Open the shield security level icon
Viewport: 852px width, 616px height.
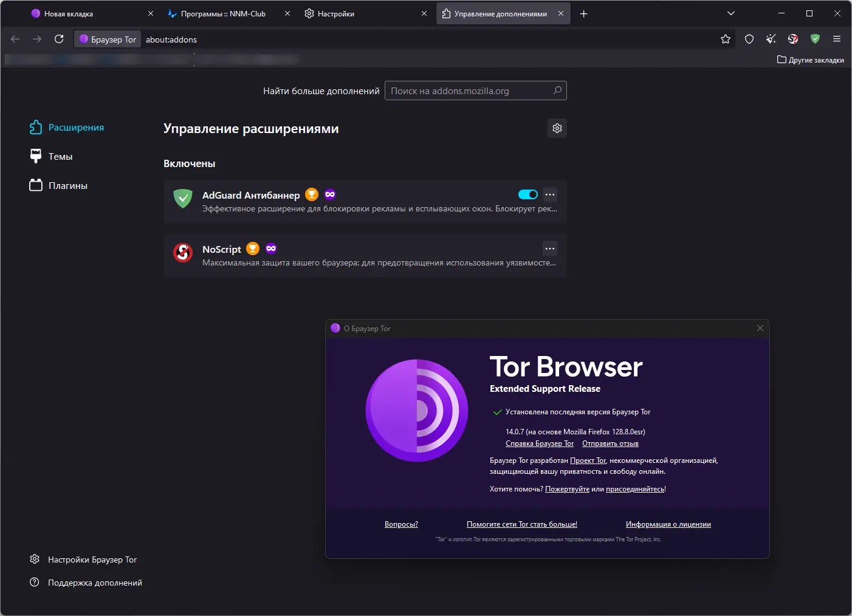(x=749, y=39)
